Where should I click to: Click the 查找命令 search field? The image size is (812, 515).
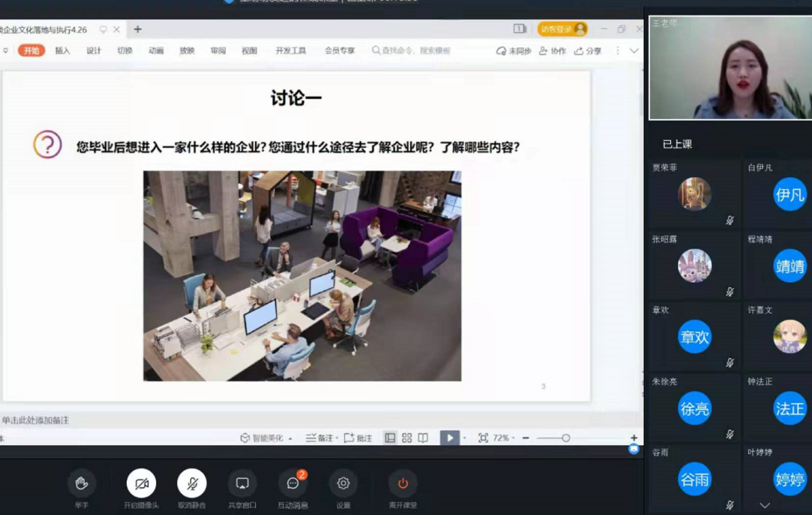[411, 51]
